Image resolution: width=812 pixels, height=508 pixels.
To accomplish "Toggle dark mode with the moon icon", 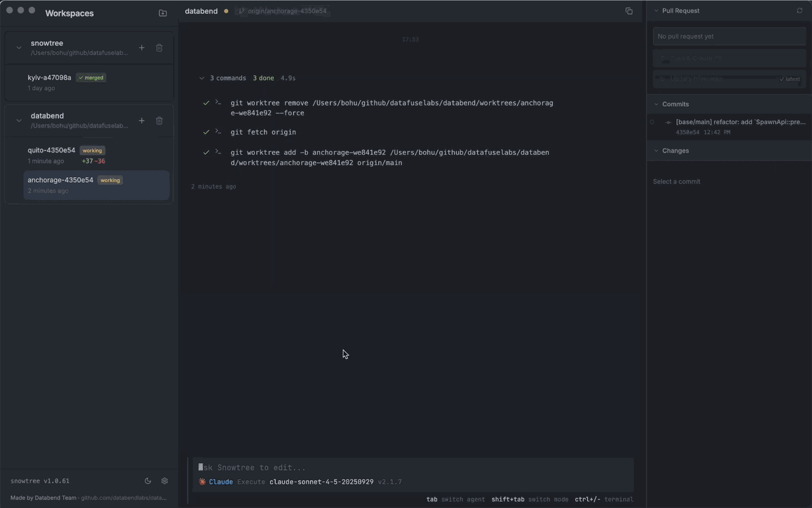I will click(148, 481).
